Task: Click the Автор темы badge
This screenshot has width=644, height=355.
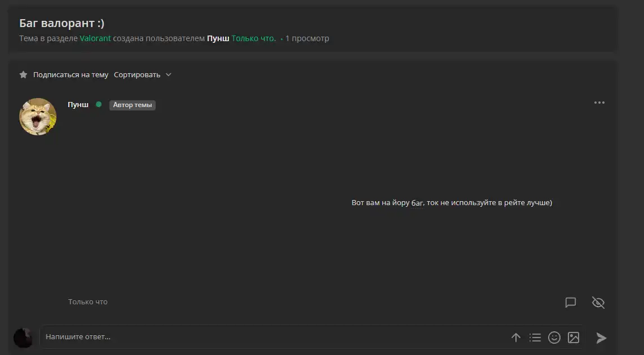Action: (133, 105)
